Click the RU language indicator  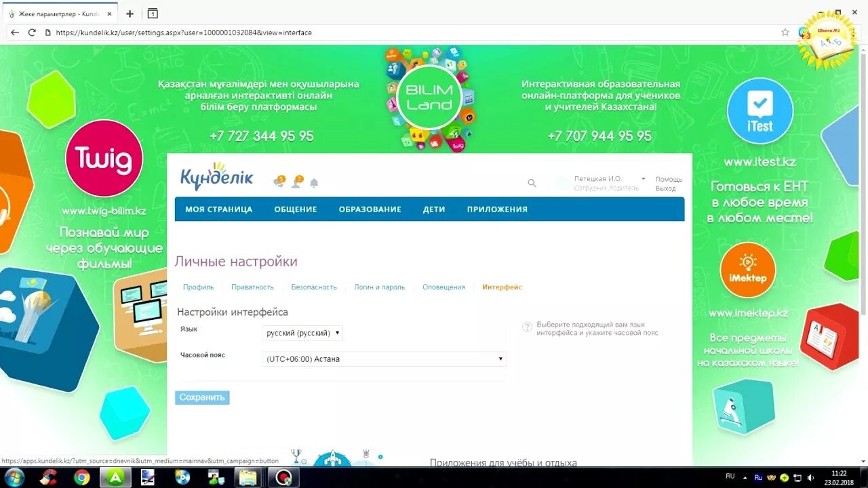click(x=730, y=476)
